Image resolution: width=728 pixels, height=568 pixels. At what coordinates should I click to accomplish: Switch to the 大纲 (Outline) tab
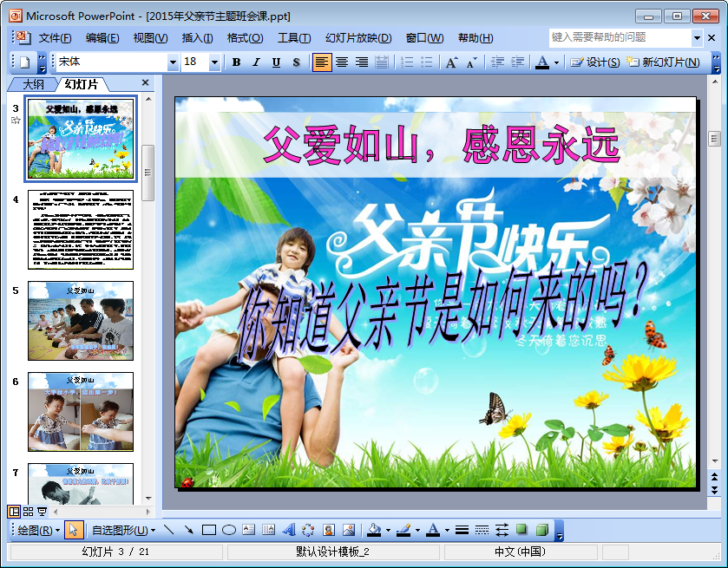tap(33, 84)
